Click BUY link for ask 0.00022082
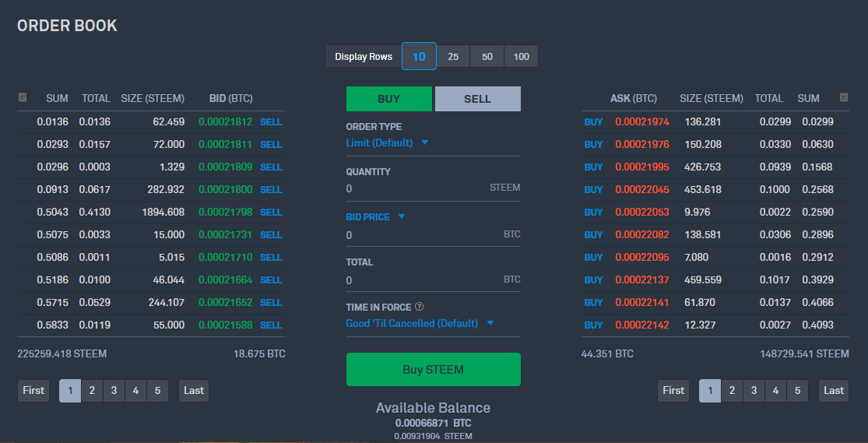The image size is (868, 443). (x=593, y=235)
